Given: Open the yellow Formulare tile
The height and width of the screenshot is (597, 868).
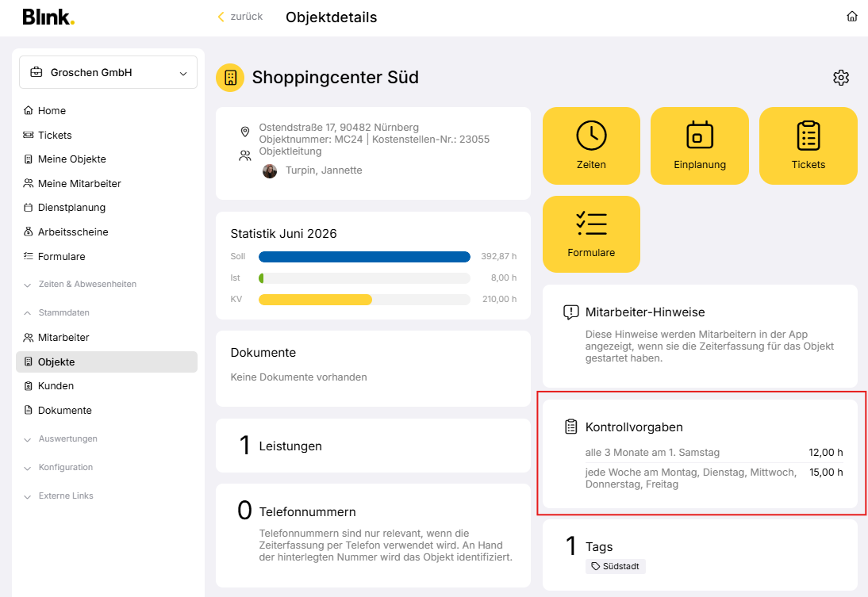Looking at the screenshot, I should [591, 234].
